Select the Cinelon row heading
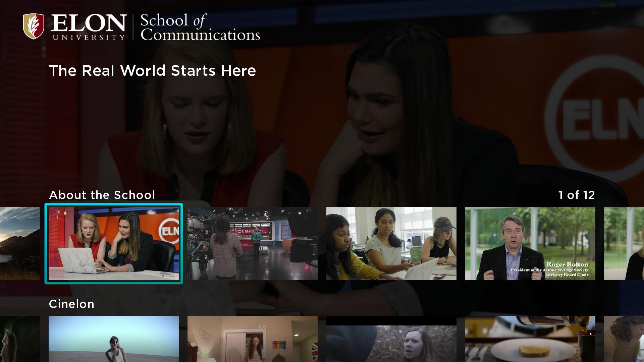Viewport: 644px width, 362px height. click(x=71, y=304)
